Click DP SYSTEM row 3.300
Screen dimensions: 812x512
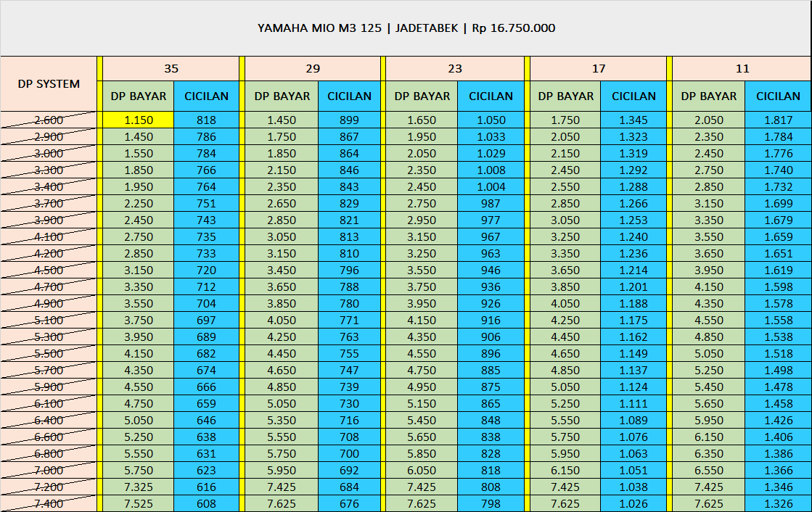click(49, 170)
